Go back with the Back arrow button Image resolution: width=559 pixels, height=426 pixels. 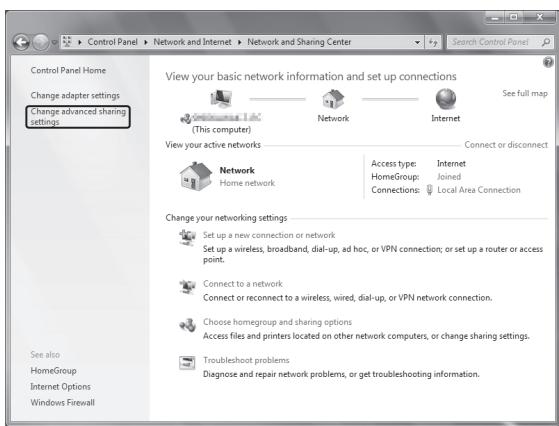point(21,42)
